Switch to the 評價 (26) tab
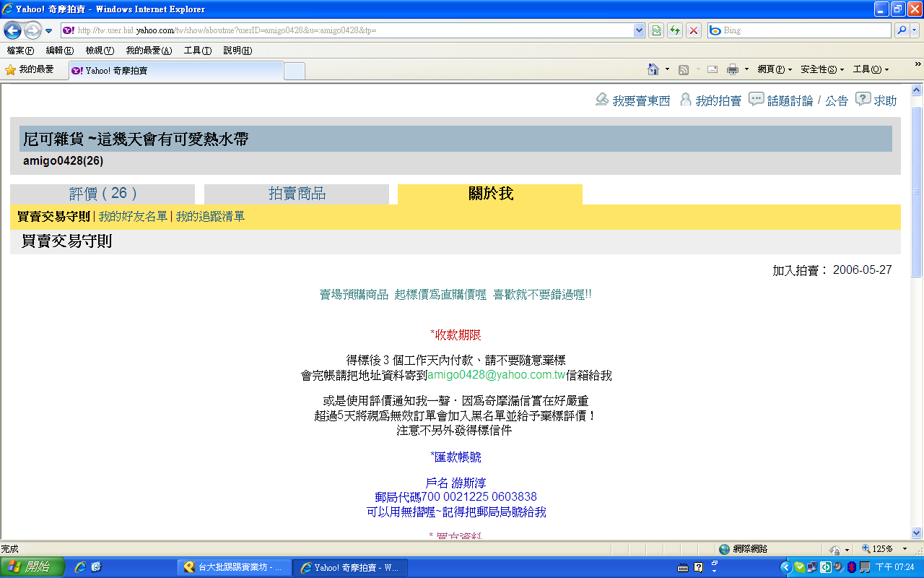This screenshot has width=924, height=578. click(x=103, y=194)
